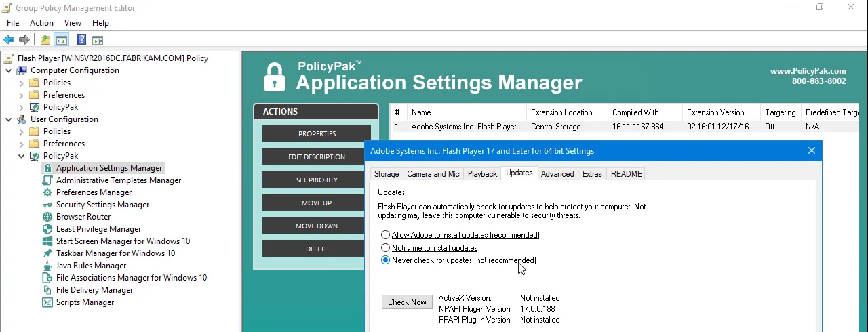Click the Preferences Manager gear icon
This screenshot has width=868, height=332.
pos(47,192)
